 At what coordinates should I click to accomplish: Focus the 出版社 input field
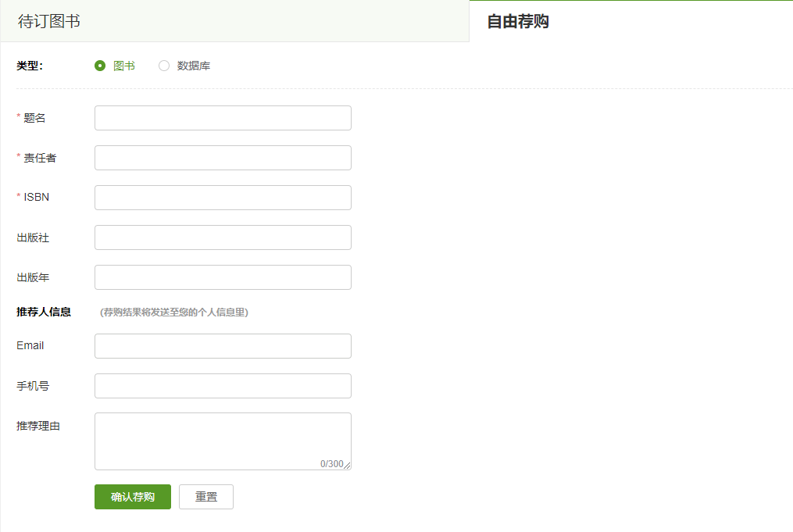click(x=223, y=237)
